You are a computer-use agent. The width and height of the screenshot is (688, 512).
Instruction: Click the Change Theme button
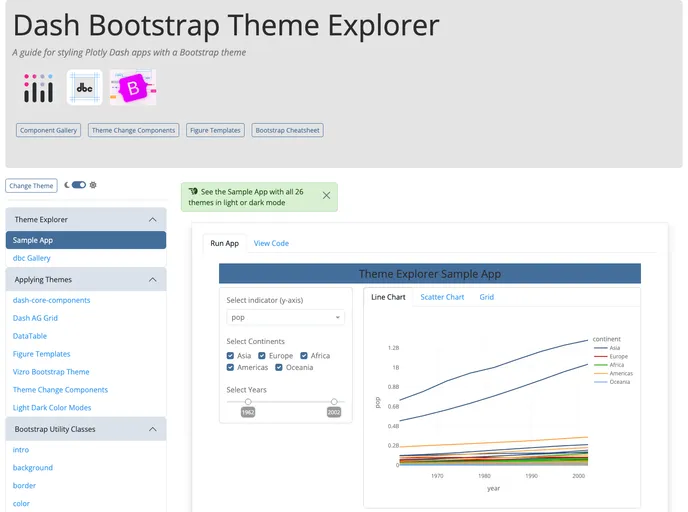31,186
